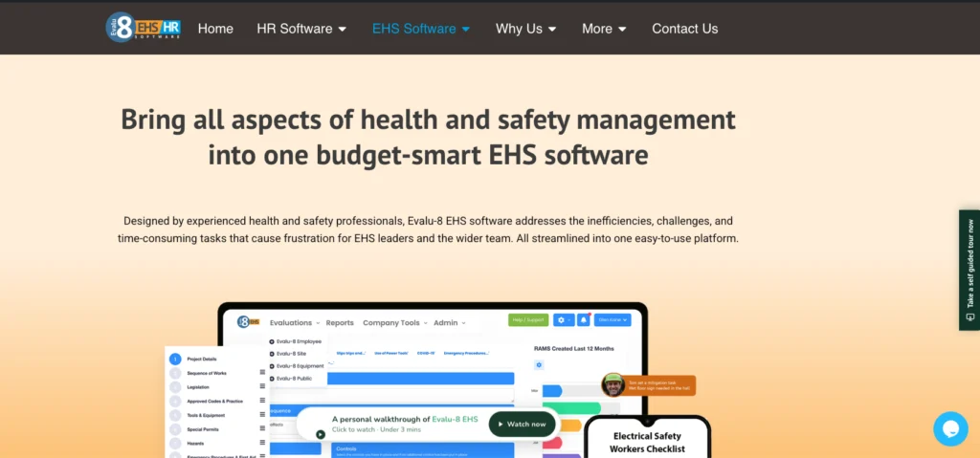The width and height of the screenshot is (980, 458).
Task: Click the blue Controls section bar
Action: pos(424,450)
